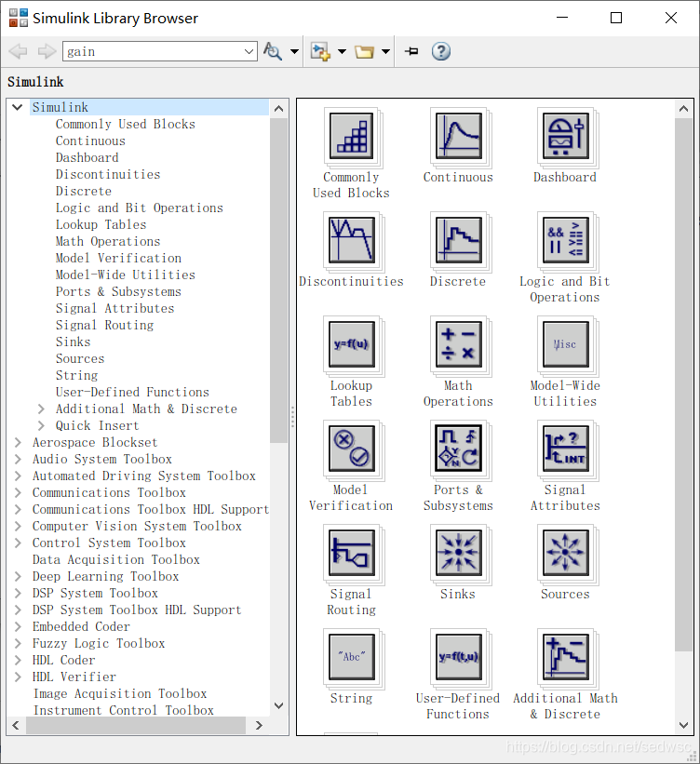Open the Discontinuities library icon
Screen dimensions: 700x764
(353, 242)
